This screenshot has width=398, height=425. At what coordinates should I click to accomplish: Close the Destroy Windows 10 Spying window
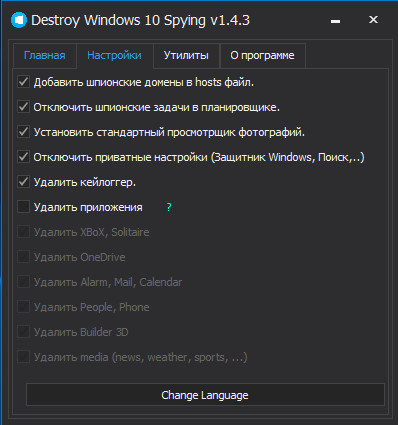(x=373, y=20)
